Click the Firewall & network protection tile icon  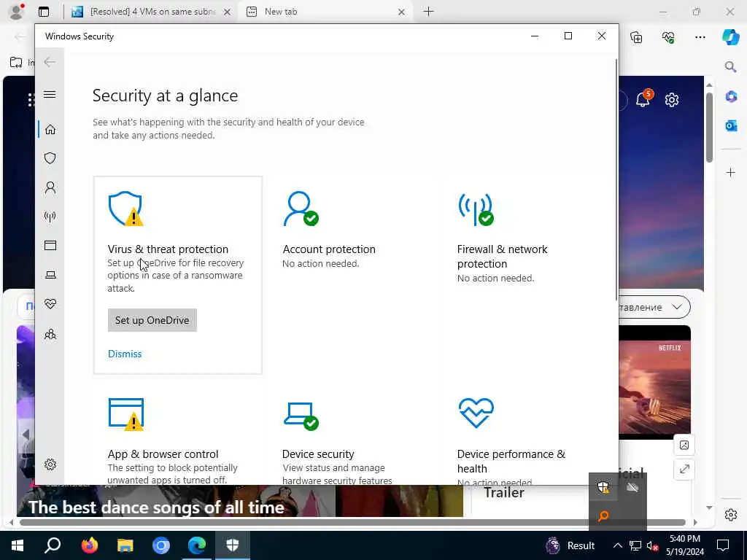[x=476, y=209]
